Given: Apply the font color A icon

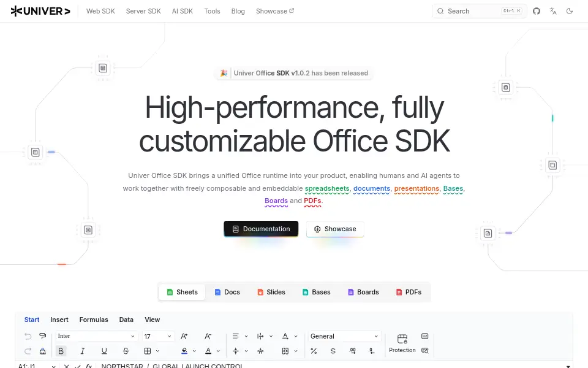Looking at the screenshot, I should point(208,351).
